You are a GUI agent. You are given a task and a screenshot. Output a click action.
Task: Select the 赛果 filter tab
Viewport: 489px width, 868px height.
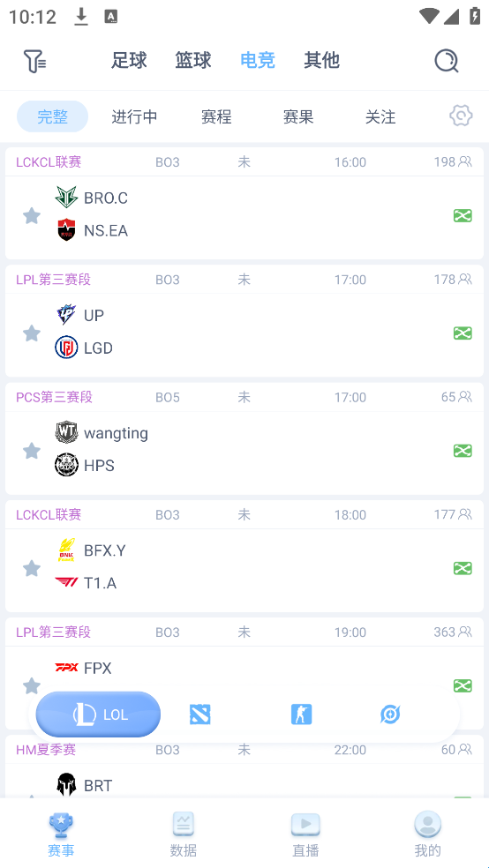(298, 116)
